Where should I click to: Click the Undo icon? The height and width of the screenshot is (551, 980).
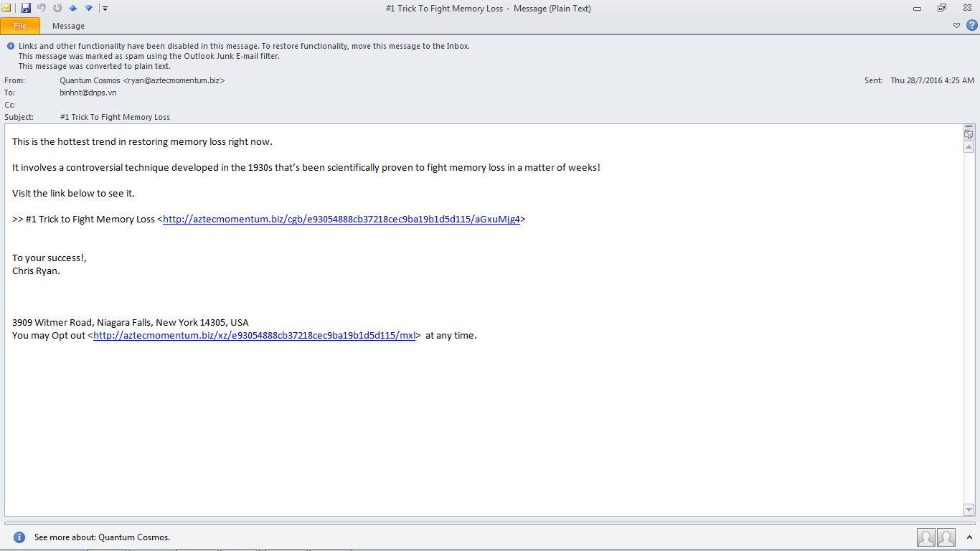(42, 8)
